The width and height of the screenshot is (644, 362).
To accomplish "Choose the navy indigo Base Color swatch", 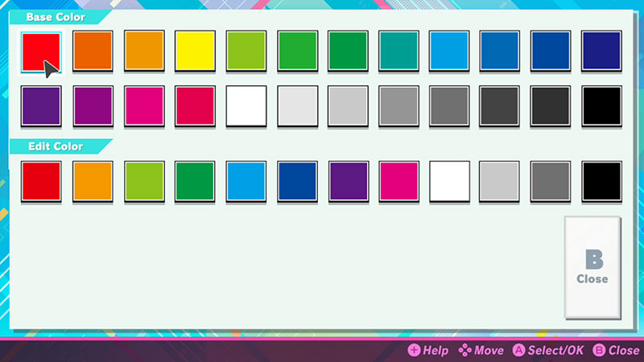I will pyautogui.click(x=601, y=51).
